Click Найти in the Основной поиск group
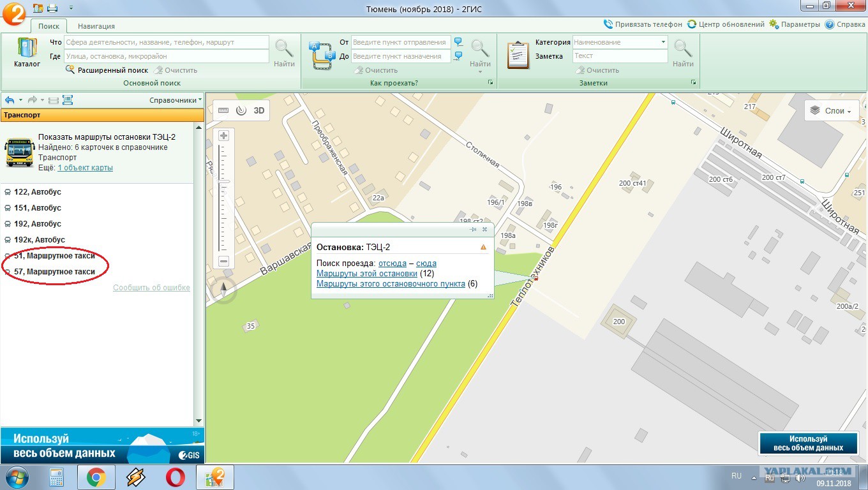Viewport: 868px width, 490px height. point(284,54)
